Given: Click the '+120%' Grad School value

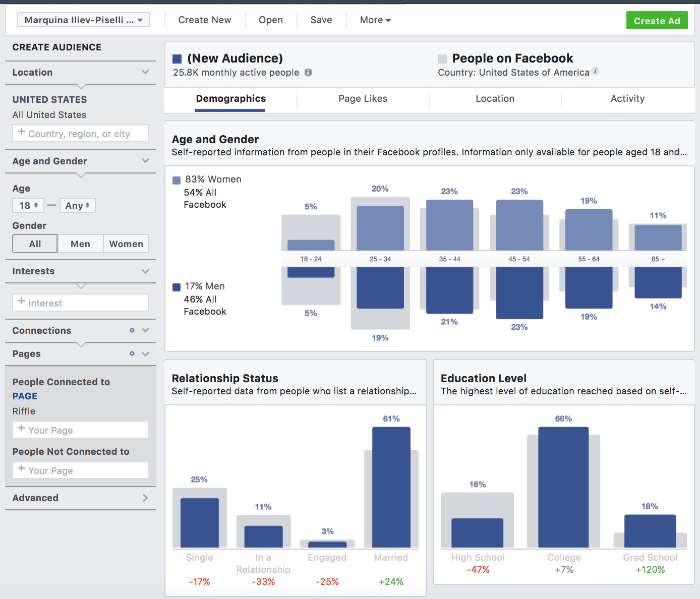Looking at the screenshot, I should pos(650,570).
